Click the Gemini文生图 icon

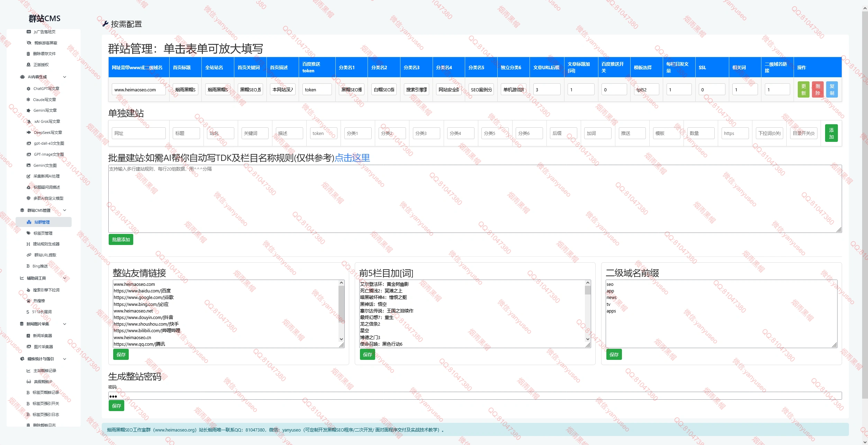pos(29,165)
